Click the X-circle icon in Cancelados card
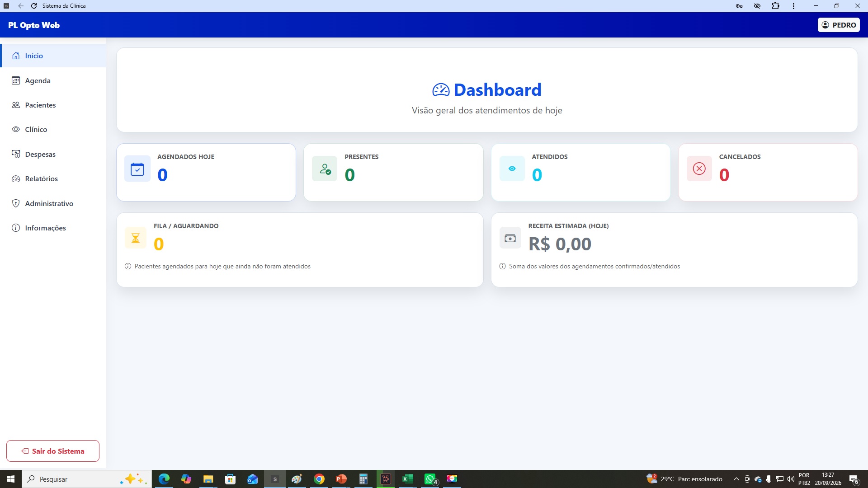 (699, 169)
